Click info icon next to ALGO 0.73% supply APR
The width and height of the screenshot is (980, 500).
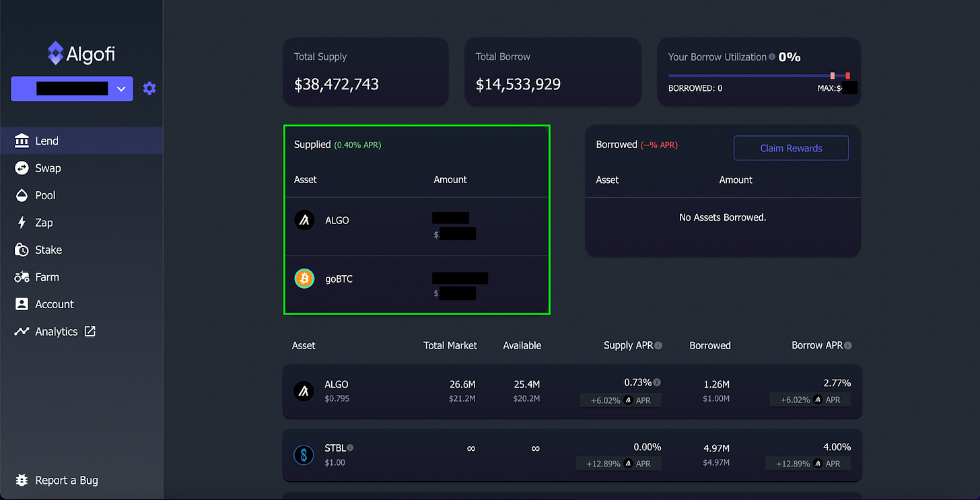pos(657,382)
